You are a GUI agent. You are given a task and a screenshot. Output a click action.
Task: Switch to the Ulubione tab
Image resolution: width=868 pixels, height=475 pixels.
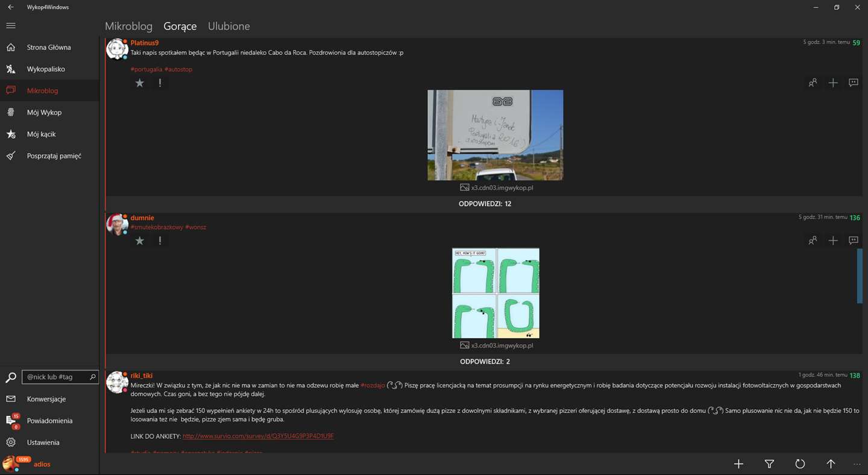point(228,26)
